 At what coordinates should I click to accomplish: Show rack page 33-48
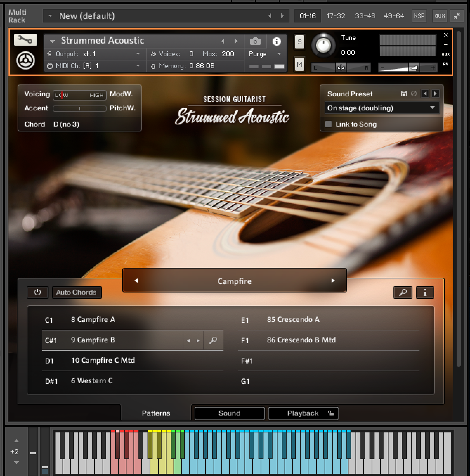pyautogui.click(x=365, y=16)
